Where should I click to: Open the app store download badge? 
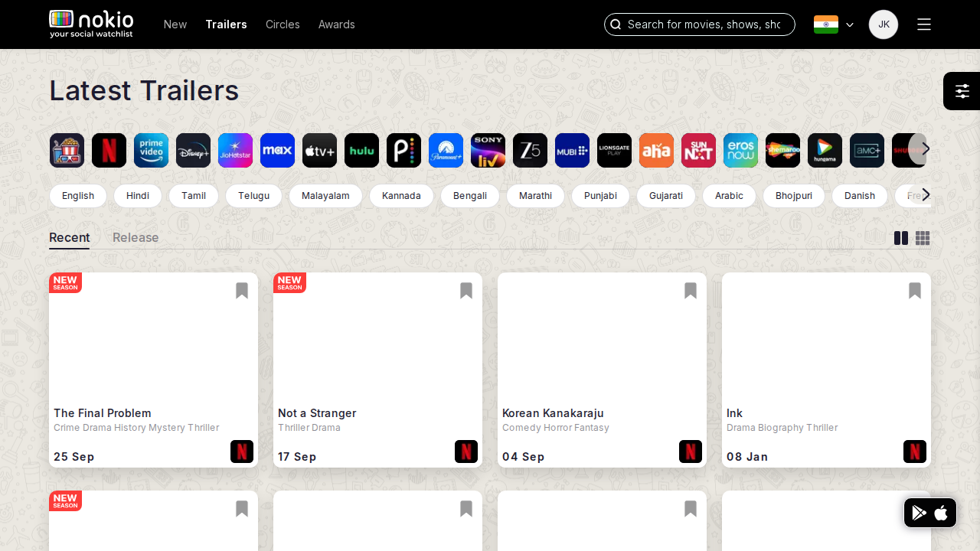[x=930, y=513]
